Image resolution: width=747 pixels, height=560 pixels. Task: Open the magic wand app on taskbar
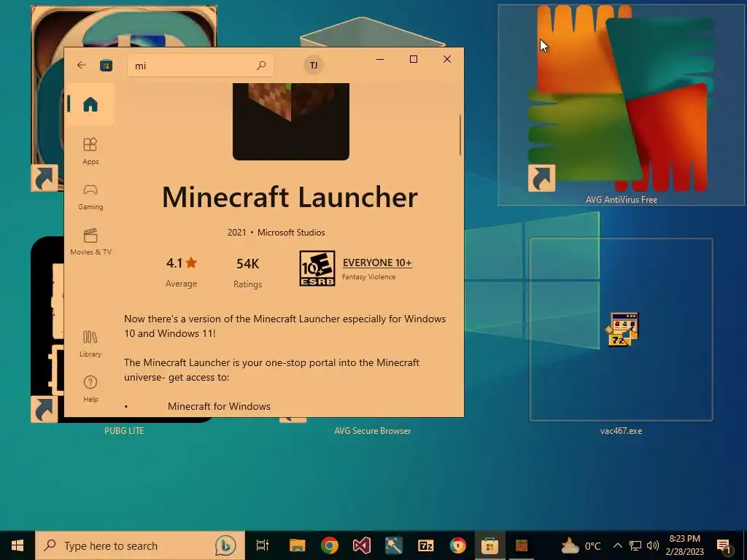(x=393, y=545)
